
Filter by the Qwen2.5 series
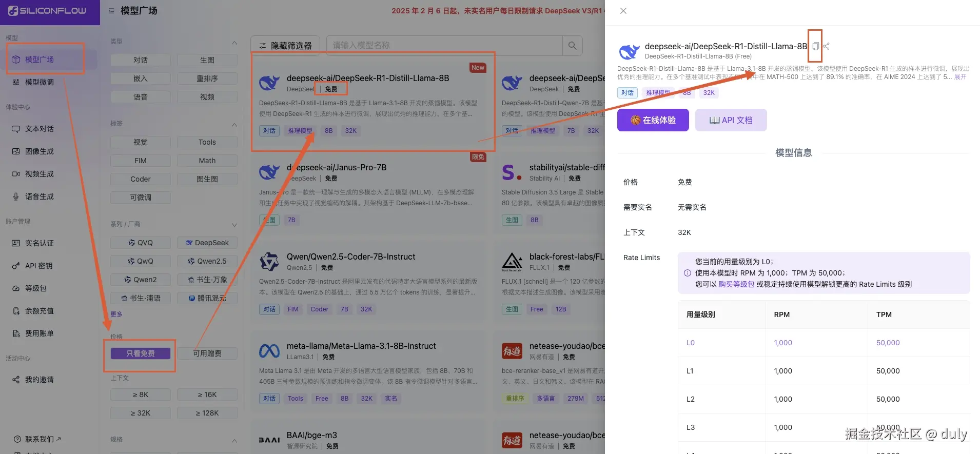207,261
